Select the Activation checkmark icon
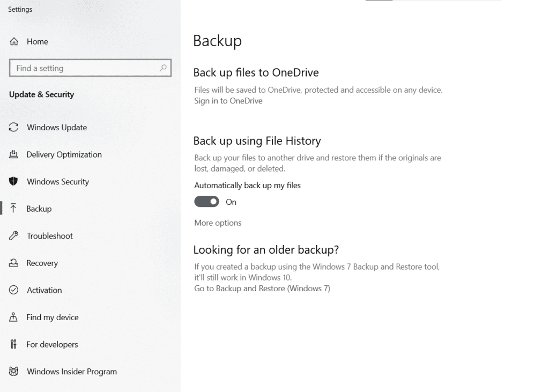This screenshot has height=392, width=549. pyautogui.click(x=15, y=290)
